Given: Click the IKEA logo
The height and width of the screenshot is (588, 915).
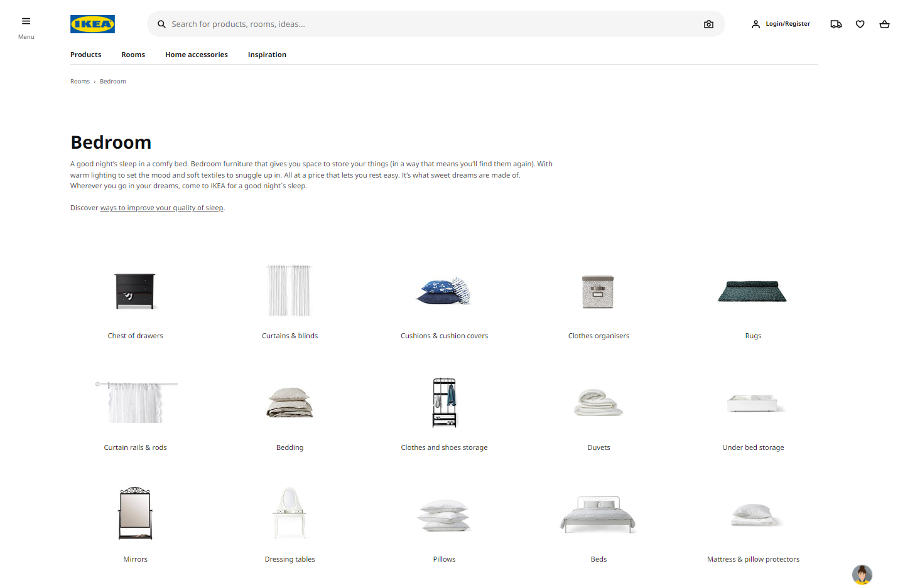Looking at the screenshot, I should click(92, 24).
